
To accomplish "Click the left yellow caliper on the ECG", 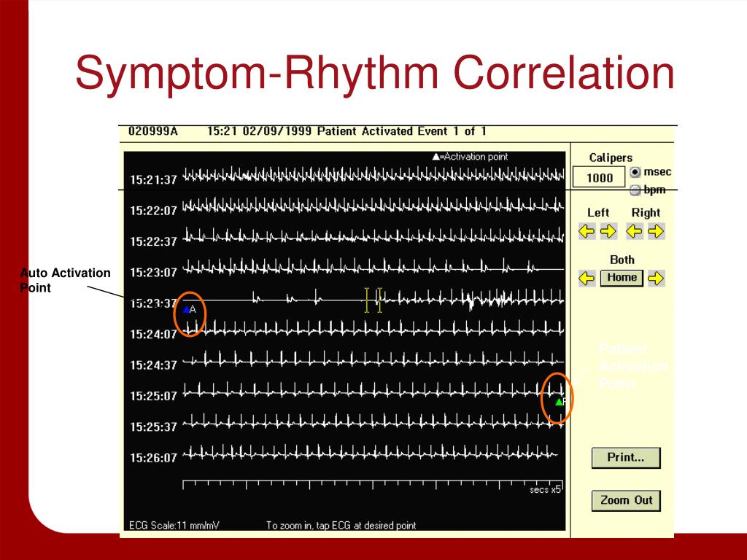I will pos(366,300).
